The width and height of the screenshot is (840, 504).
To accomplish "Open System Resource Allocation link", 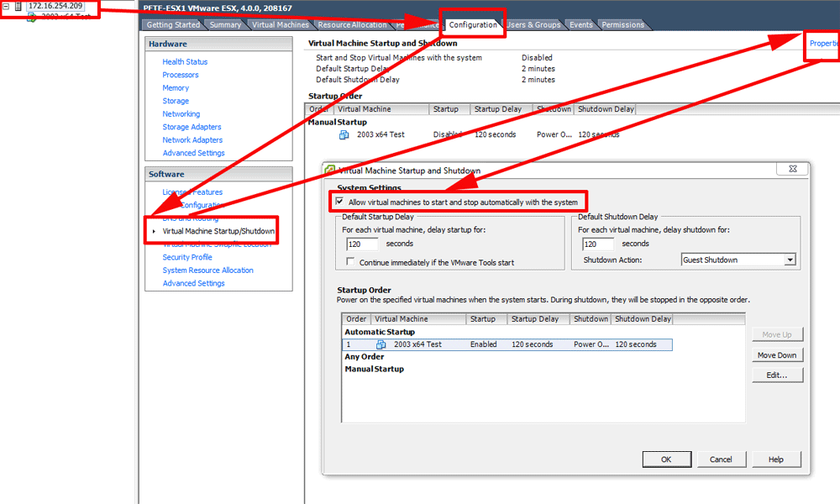I will point(207,270).
